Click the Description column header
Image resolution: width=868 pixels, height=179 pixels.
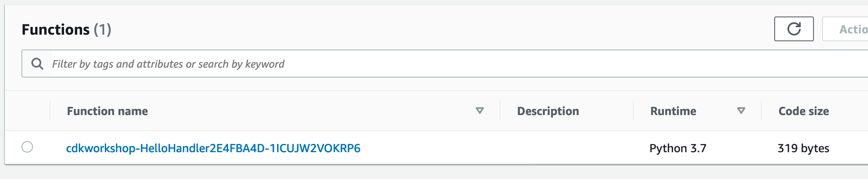[x=548, y=111]
